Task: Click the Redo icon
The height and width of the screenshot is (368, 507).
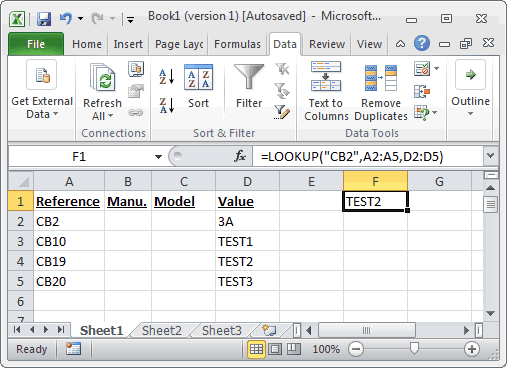Action: [97, 18]
